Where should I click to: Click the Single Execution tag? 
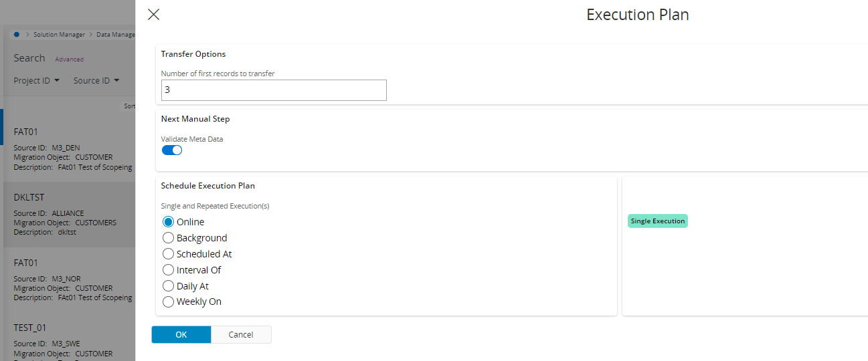click(657, 221)
